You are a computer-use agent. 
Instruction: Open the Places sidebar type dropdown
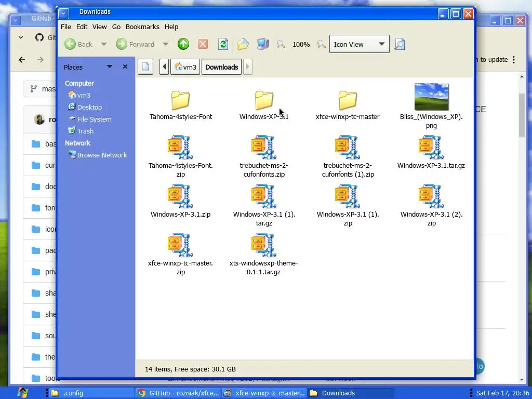(109, 67)
